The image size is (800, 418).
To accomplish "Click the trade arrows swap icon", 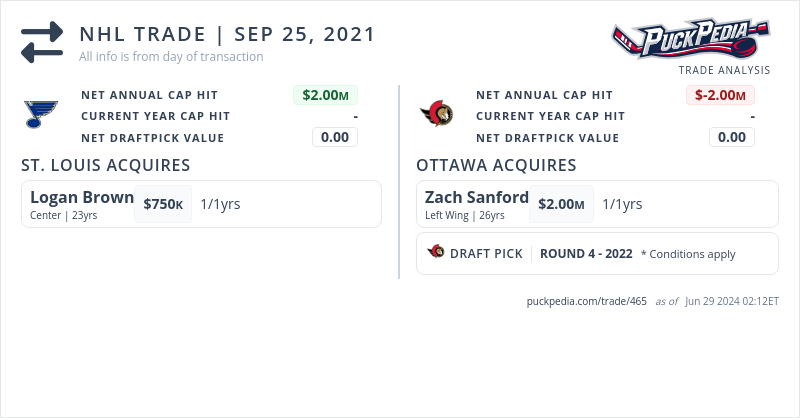I will 42,42.
